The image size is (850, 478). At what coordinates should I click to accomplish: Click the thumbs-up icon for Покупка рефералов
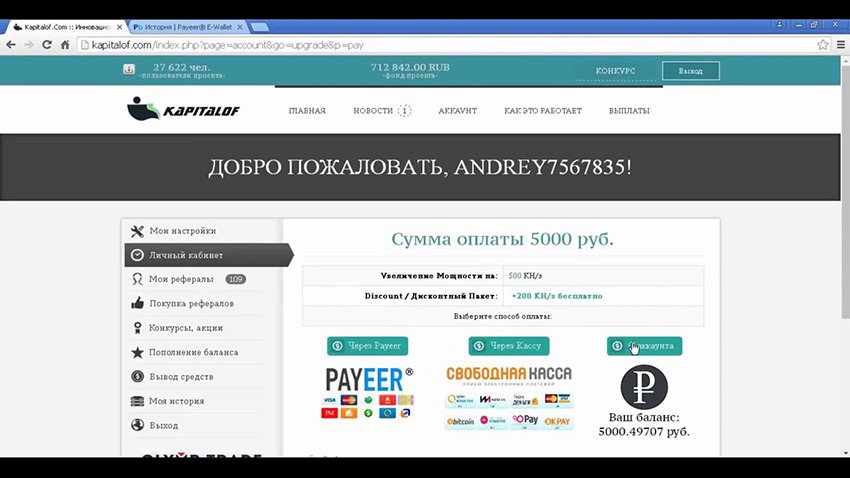point(137,303)
